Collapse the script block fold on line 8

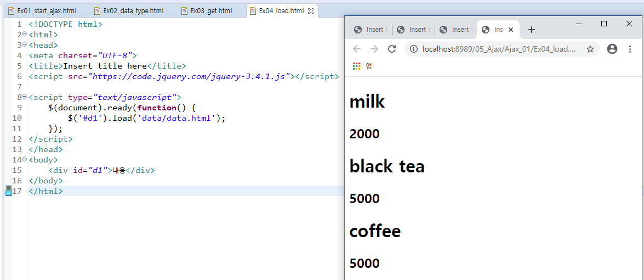(24, 97)
